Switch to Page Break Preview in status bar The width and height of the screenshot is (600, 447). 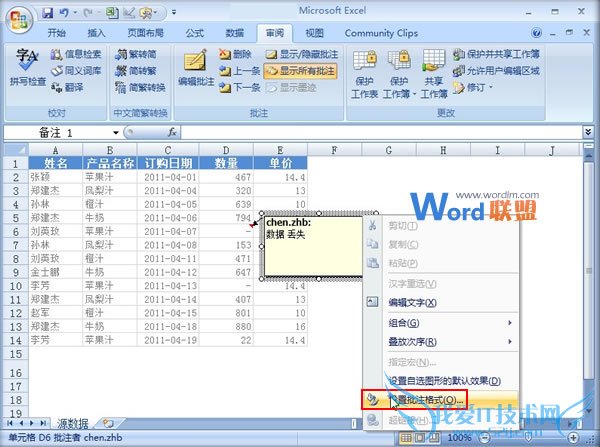(434, 437)
